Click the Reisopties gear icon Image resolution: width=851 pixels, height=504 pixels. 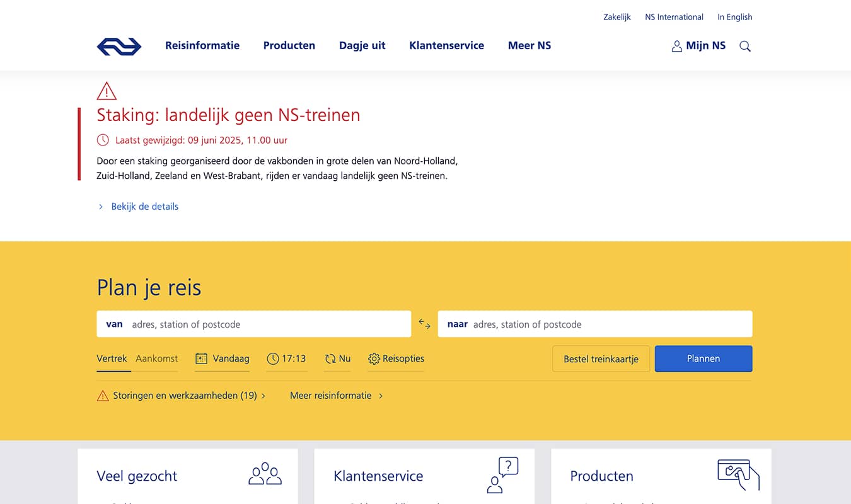374,358
